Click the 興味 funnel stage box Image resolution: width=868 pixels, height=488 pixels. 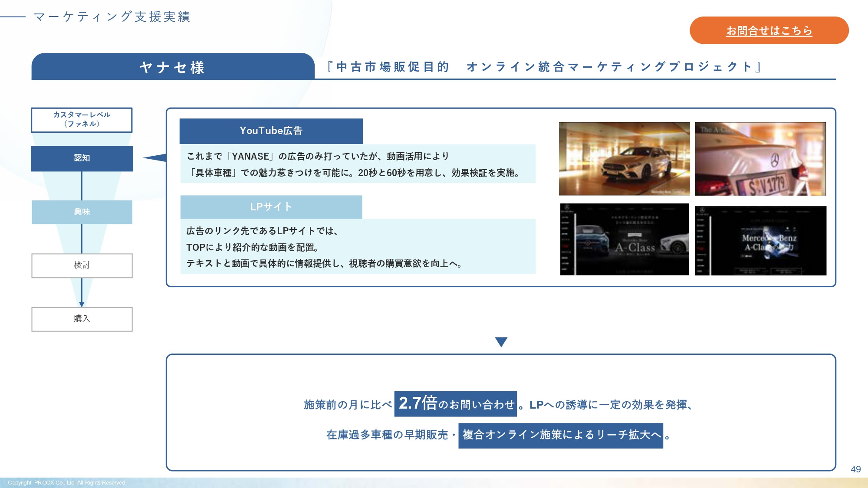pyautogui.click(x=82, y=212)
